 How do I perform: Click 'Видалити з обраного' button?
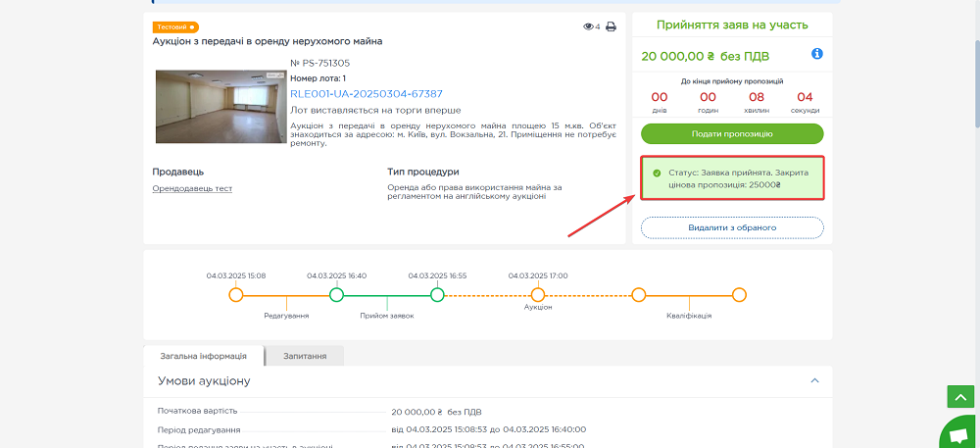coord(732,227)
